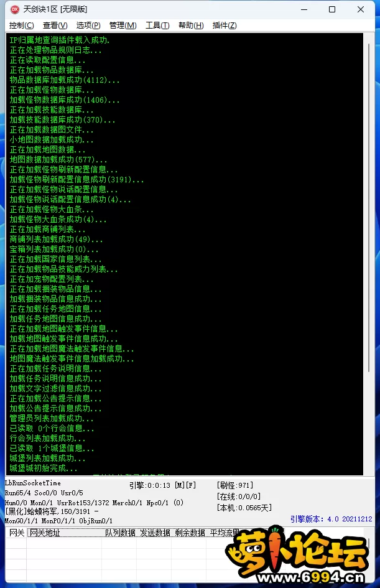Viewport: 380px width, 588px height.
Task: Click the LbRunSocketTime status label
Action: pos(32,483)
